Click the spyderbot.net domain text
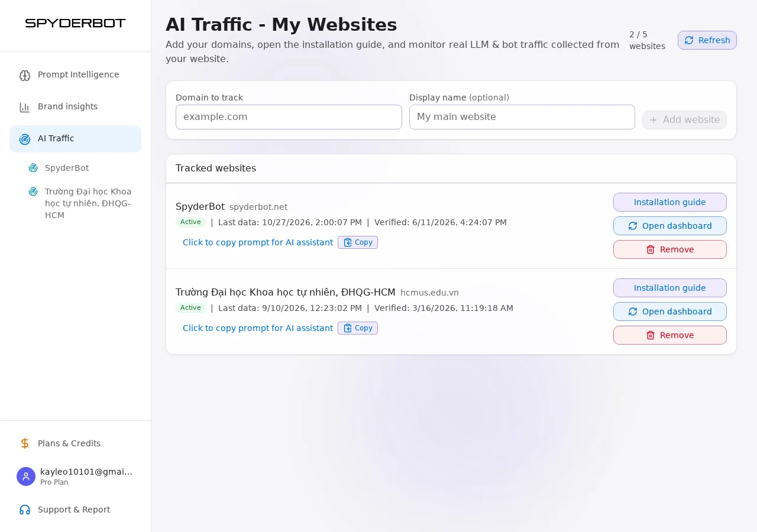Image resolution: width=757 pixels, height=532 pixels. [258, 207]
